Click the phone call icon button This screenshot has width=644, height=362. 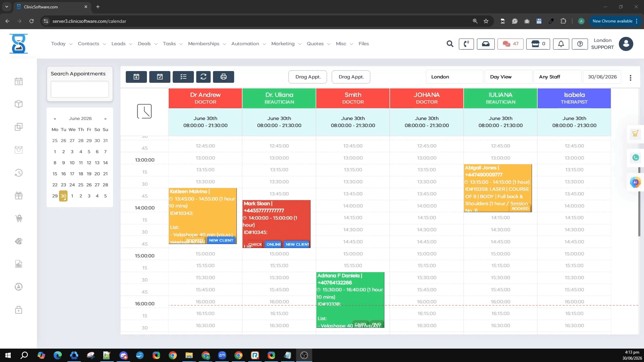click(466, 44)
